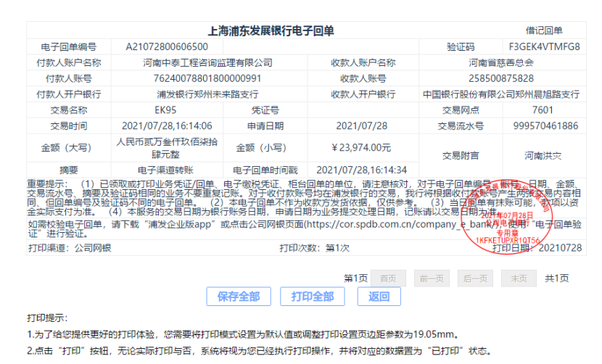Click print tip about 已打印 status

coord(259,351)
